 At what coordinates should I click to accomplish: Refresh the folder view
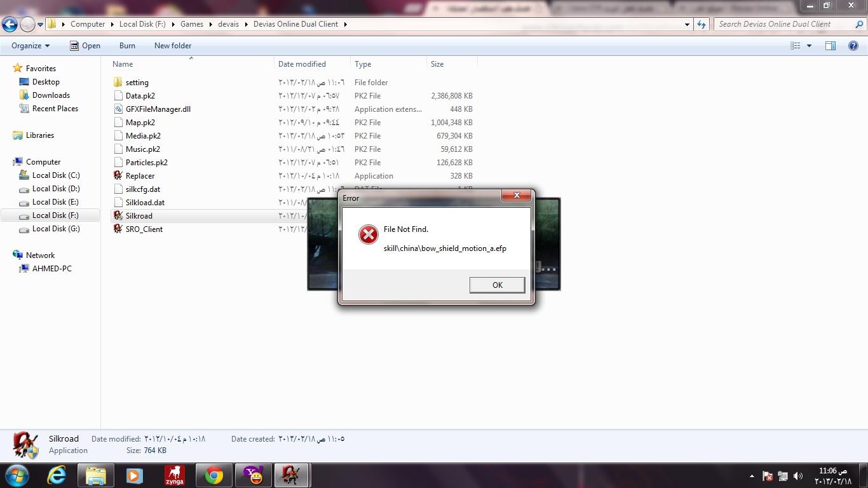(702, 24)
